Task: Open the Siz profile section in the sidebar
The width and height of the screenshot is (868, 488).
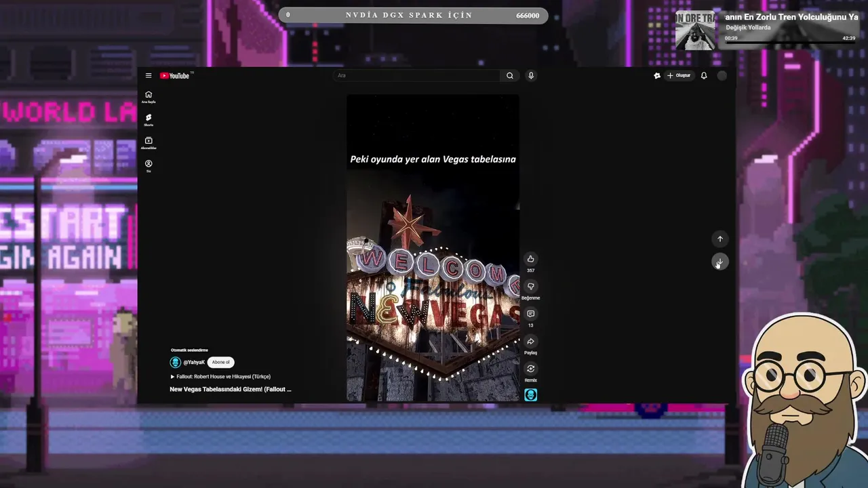Action: (x=149, y=166)
